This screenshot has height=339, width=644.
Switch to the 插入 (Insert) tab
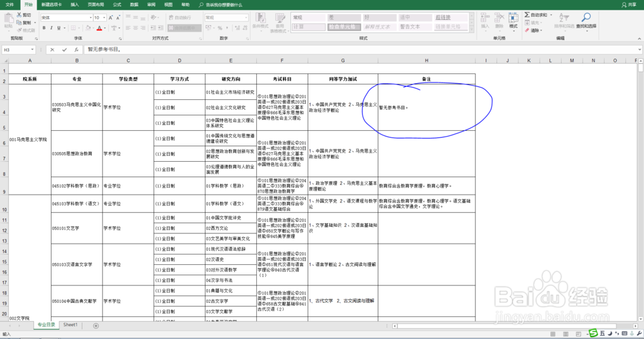coord(75,5)
